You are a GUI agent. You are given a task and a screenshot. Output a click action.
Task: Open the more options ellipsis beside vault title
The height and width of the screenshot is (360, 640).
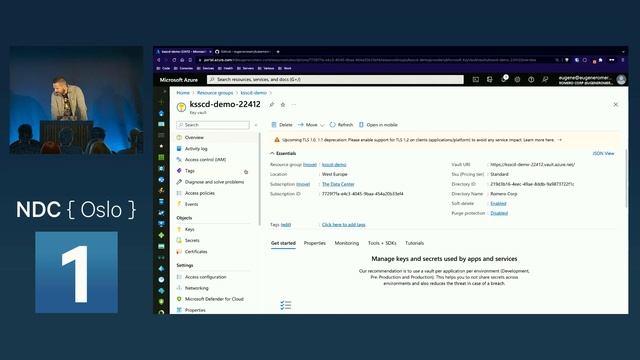[294, 105]
